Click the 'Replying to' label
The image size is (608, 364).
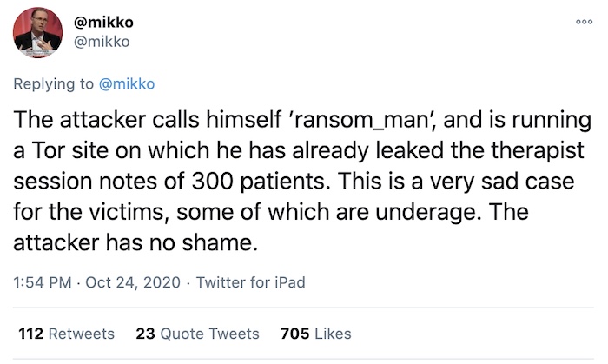(54, 84)
